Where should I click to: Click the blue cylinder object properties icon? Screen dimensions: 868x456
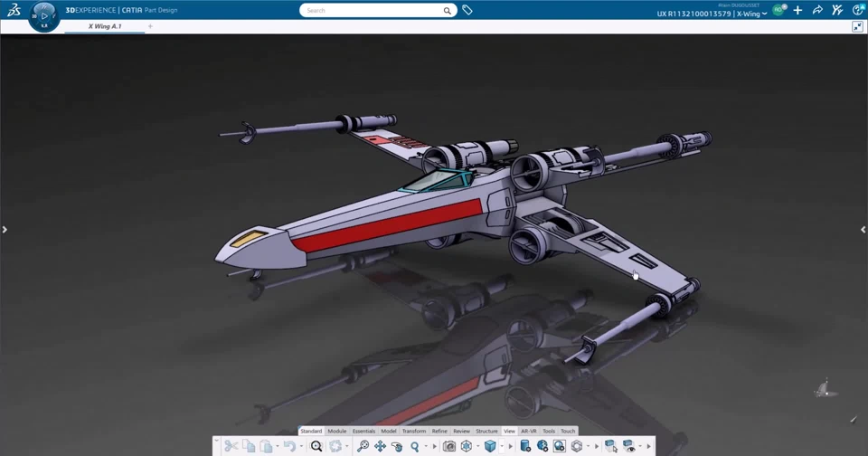click(x=525, y=446)
